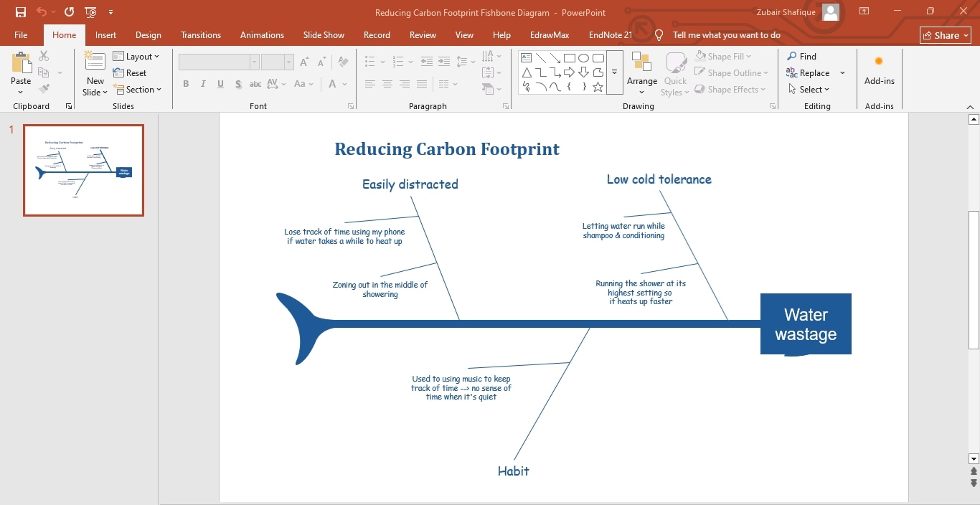Image resolution: width=980 pixels, height=505 pixels.
Task: Open the Arrange options
Action: pos(641,72)
